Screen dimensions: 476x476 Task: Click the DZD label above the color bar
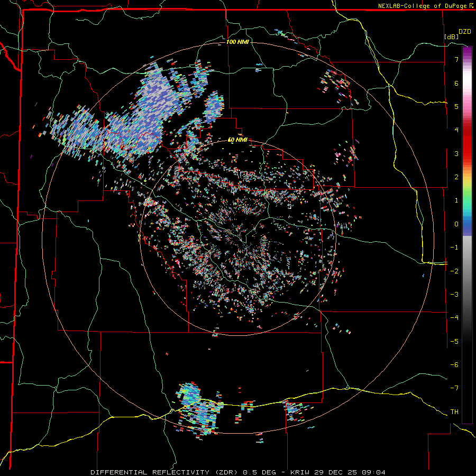click(x=465, y=32)
